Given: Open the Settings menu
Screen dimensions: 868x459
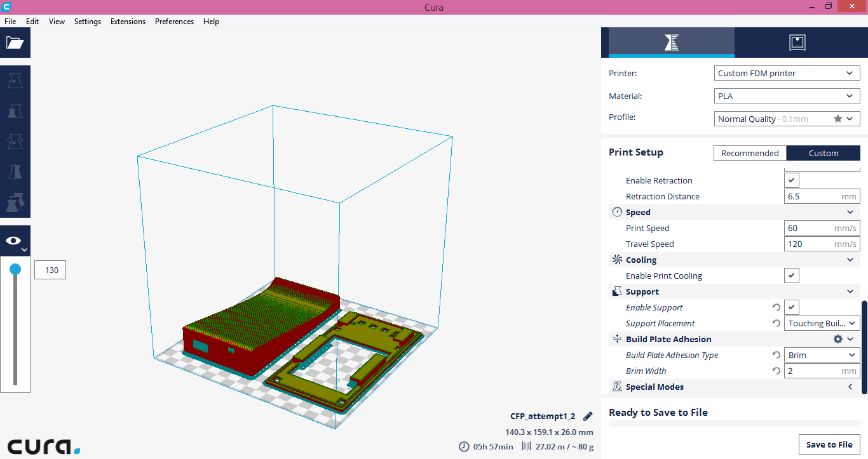Looking at the screenshot, I should pyautogui.click(x=88, y=21).
